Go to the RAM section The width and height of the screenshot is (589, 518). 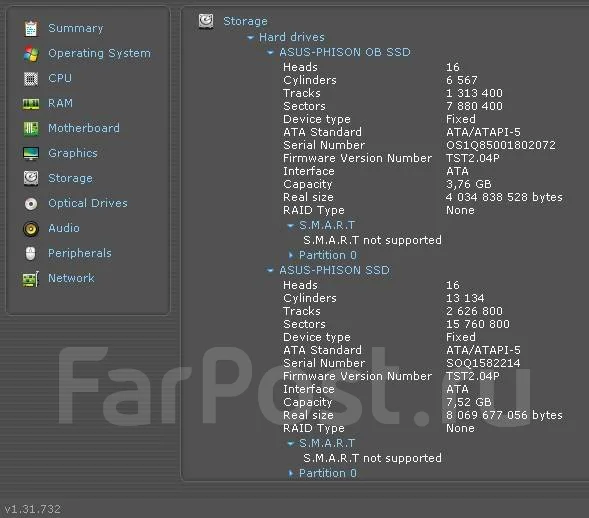click(x=60, y=103)
